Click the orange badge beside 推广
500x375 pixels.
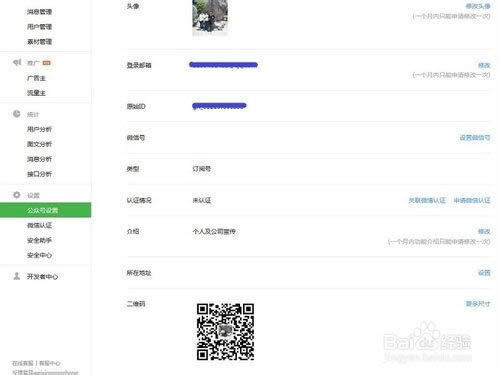click(47, 63)
